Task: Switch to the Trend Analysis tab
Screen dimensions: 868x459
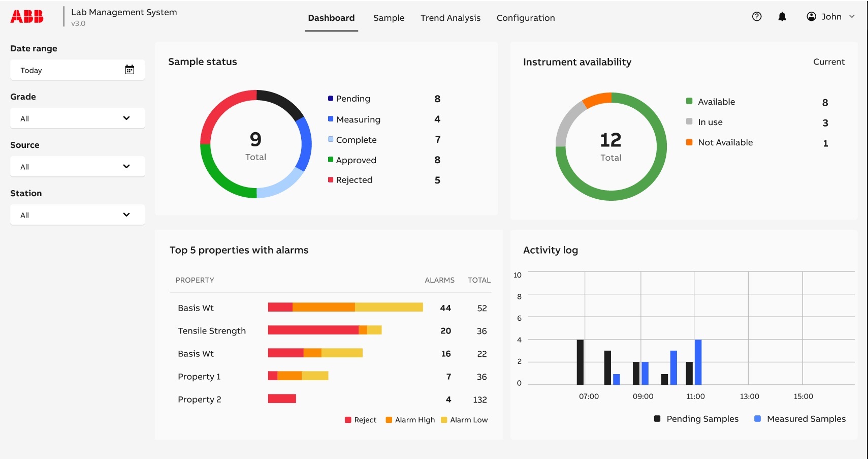Action: [450, 18]
